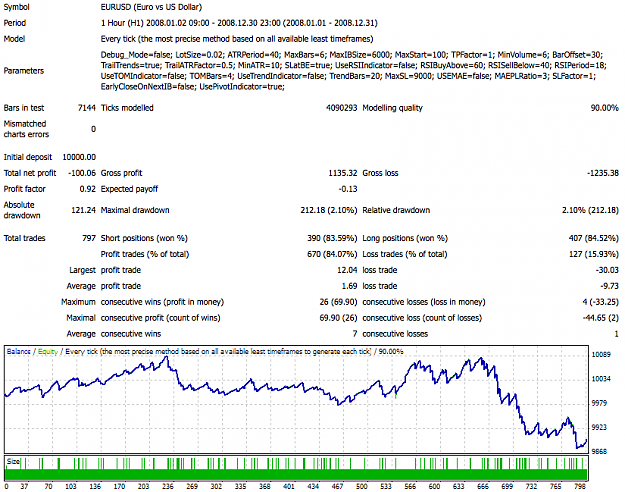Click the 10034 y-axis label

click(601, 379)
